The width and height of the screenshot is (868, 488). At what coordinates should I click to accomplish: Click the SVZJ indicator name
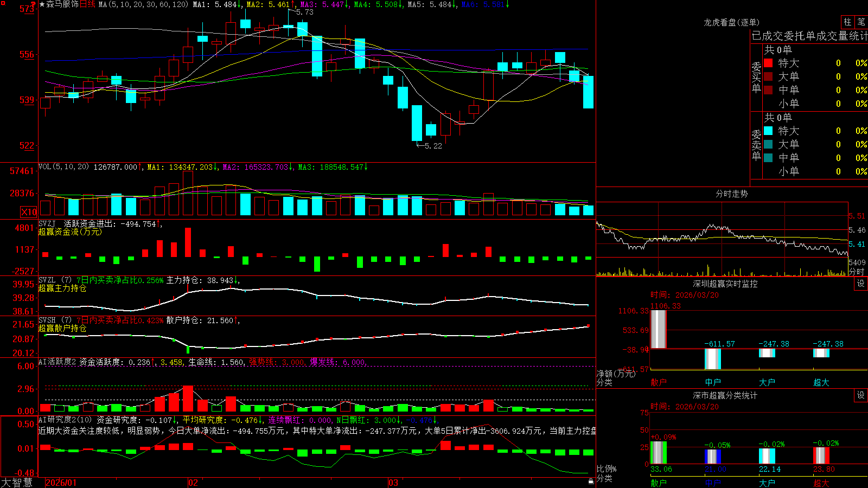pyautogui.click(x=47, y=223)
